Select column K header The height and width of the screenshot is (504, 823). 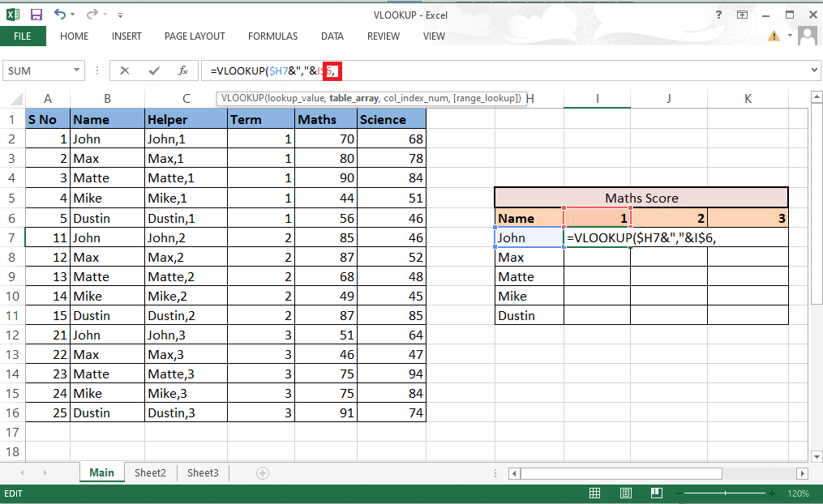point(748,99)
